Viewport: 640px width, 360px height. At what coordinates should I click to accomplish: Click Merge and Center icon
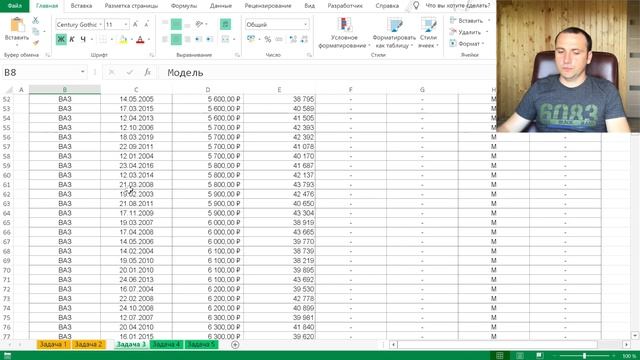coord(225,39)
